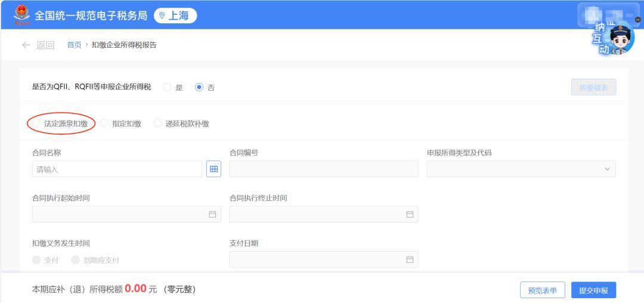This screenshot has height=303, width=644.
Task: Submit with the 提交申报 button
Action: [593, 290]
